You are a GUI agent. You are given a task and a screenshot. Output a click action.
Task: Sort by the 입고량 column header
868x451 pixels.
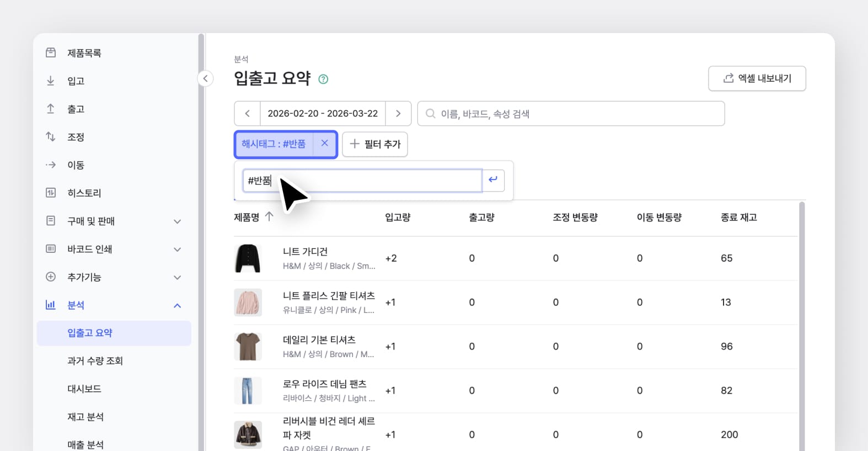click(x=398, y=217)
